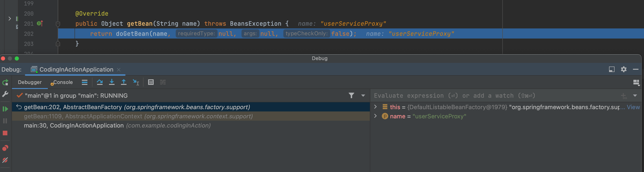The image size is (644, 172).
Task: Click the View link for this variable
Action: [633, 107]
